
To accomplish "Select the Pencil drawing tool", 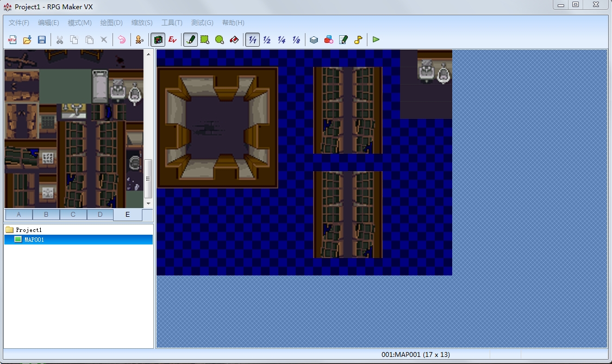I will click(x=190, y=40).
